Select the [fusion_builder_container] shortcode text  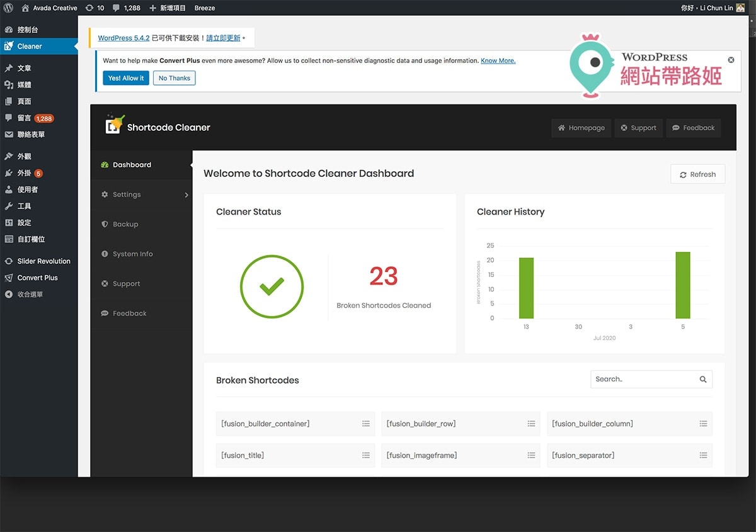click(x=265, y=424)
